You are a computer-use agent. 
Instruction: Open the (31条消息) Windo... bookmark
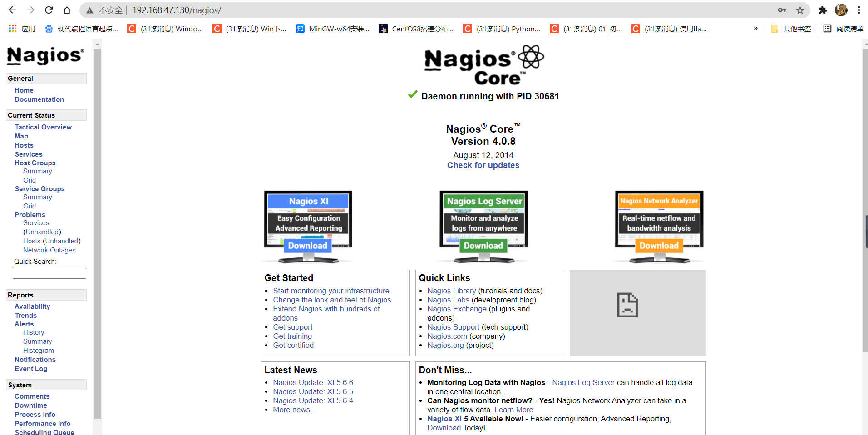(165, 29)
